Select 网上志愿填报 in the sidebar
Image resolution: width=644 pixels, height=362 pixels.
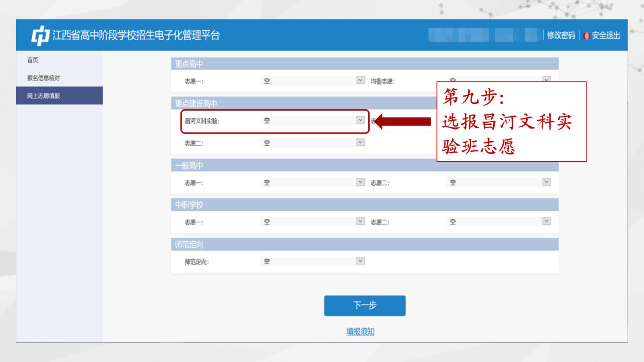43,96
